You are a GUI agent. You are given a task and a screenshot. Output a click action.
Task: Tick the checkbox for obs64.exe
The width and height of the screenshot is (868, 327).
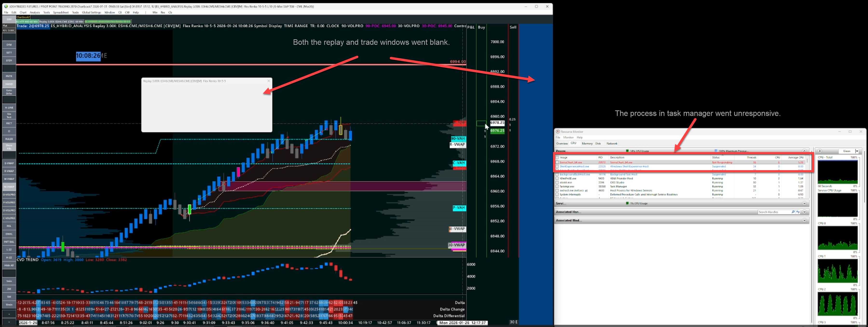point(557,182)
